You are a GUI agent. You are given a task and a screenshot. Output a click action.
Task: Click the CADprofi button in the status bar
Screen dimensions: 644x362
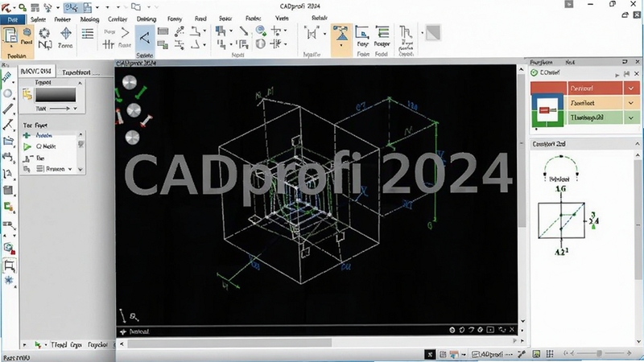[492, 354]
